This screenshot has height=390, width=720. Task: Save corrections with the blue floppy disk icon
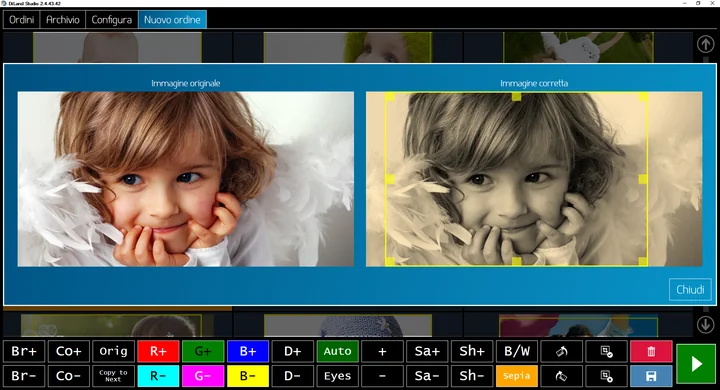pos(651,376)
